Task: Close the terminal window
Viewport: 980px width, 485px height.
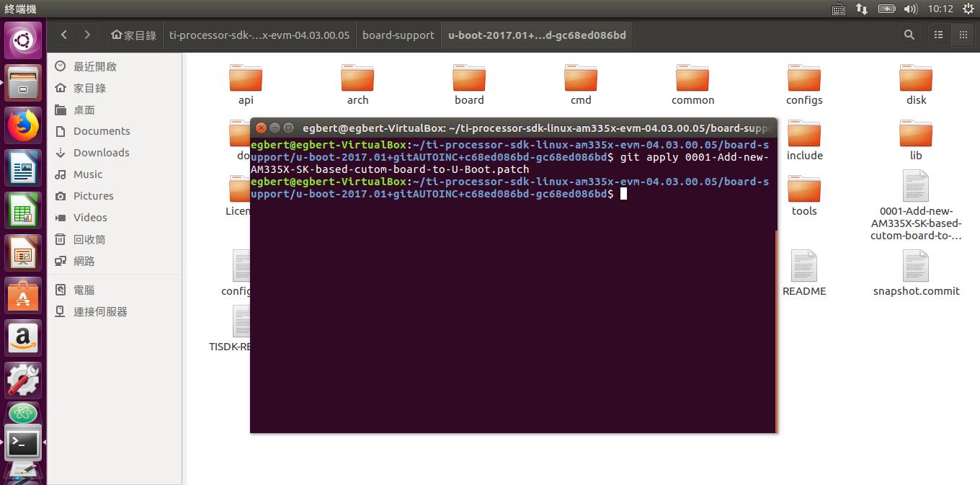Action: 261,128
